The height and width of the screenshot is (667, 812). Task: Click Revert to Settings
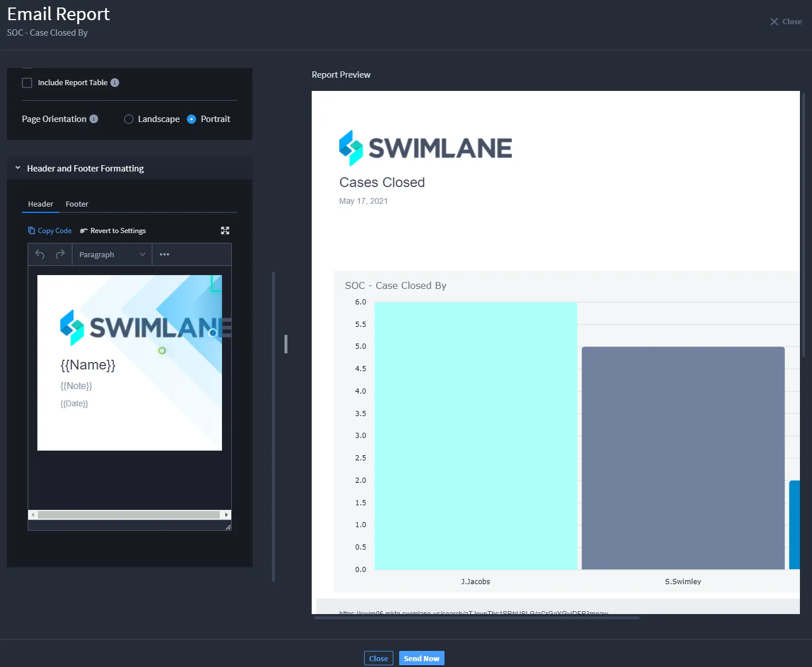coord(113,231)
